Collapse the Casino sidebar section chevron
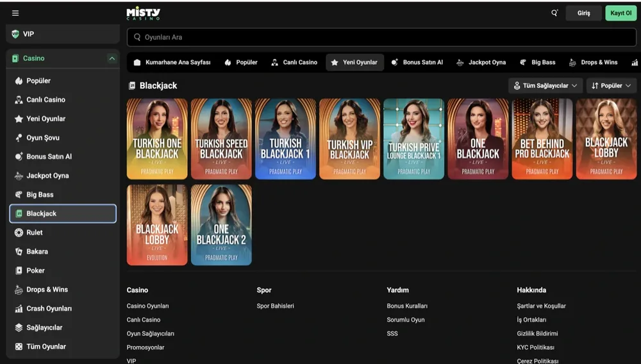The image size is (641, 364). click(x=112, y=58)
